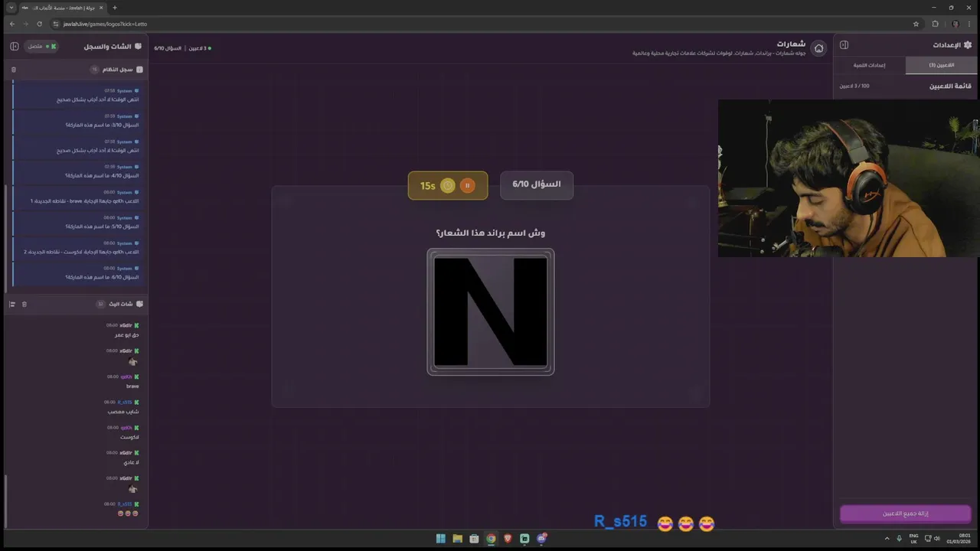The width and height of the screenshot is (980, 551).
Task: Open the taskbar hidden icons chevron
Action: tap(887, 538)
